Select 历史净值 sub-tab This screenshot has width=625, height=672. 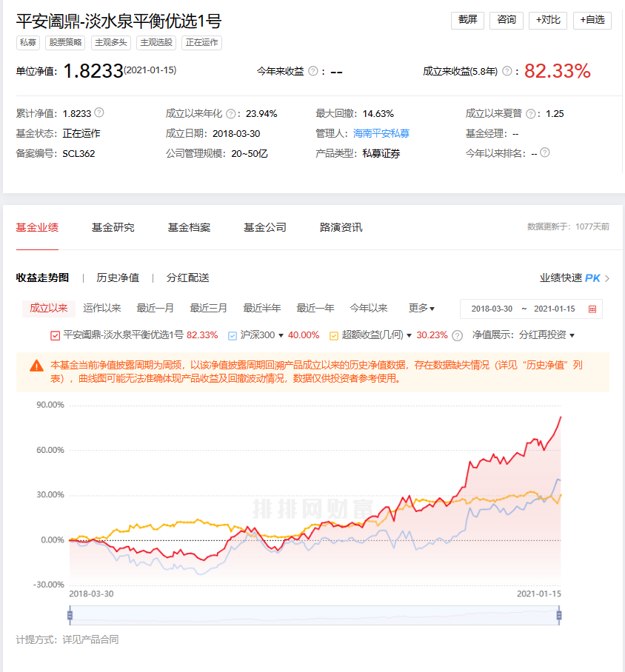(x=118, y=278)
